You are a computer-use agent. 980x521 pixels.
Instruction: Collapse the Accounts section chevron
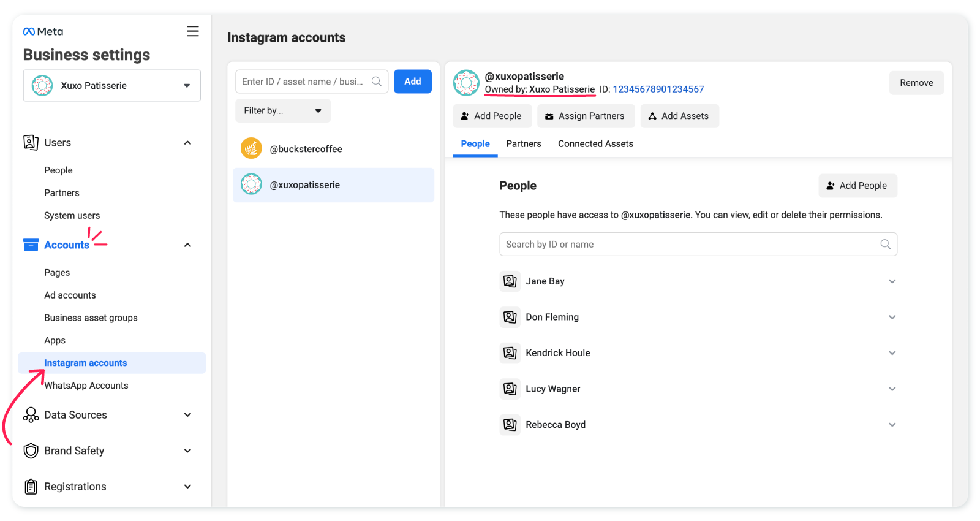pyautogui.click(x=187, y=245)
